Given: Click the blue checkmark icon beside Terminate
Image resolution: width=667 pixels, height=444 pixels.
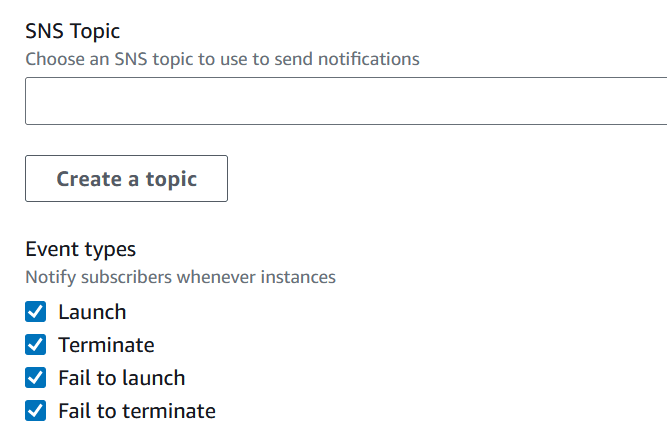Looking at the screenshot, I should [36, 345].
